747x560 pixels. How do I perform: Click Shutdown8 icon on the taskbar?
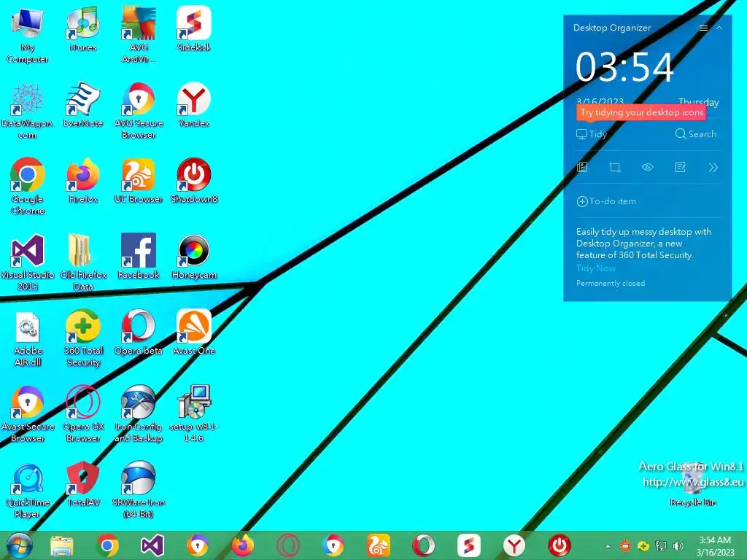560,545
